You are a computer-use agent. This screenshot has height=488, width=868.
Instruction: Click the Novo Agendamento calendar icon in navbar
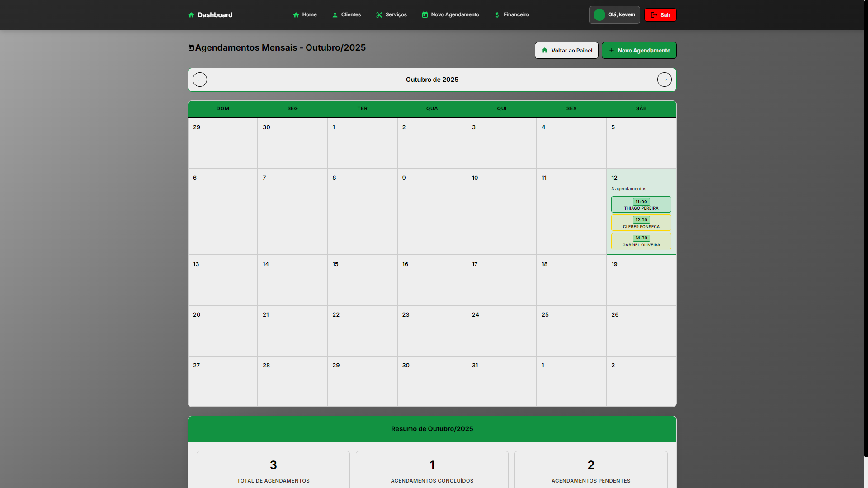tap(425, 15)
